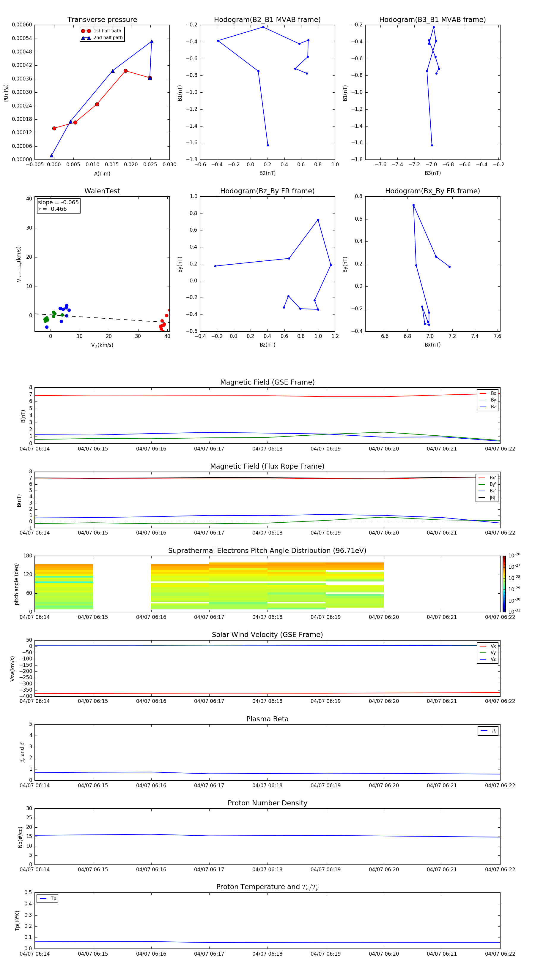Click '10^-26' label on color bar

tap(514, 555)
